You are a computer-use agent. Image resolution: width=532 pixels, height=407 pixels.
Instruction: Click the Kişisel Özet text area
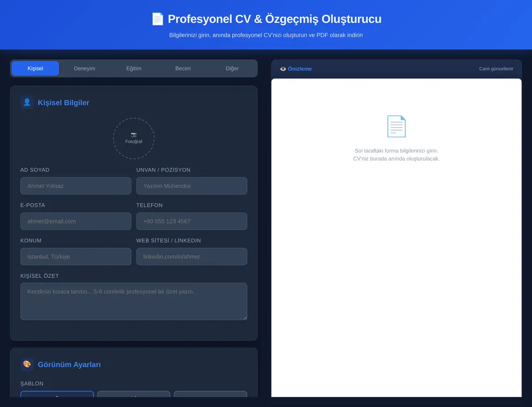[134, 301]
